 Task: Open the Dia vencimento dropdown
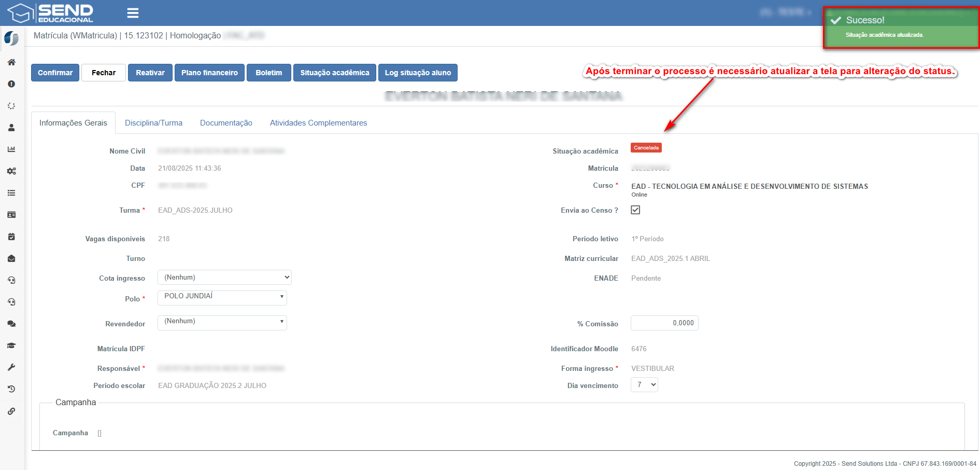pyautogui.click(x=644, y=385)
